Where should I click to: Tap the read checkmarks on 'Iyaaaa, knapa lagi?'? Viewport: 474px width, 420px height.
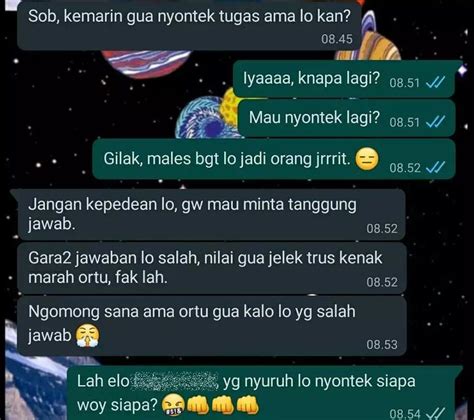point(435,82)
